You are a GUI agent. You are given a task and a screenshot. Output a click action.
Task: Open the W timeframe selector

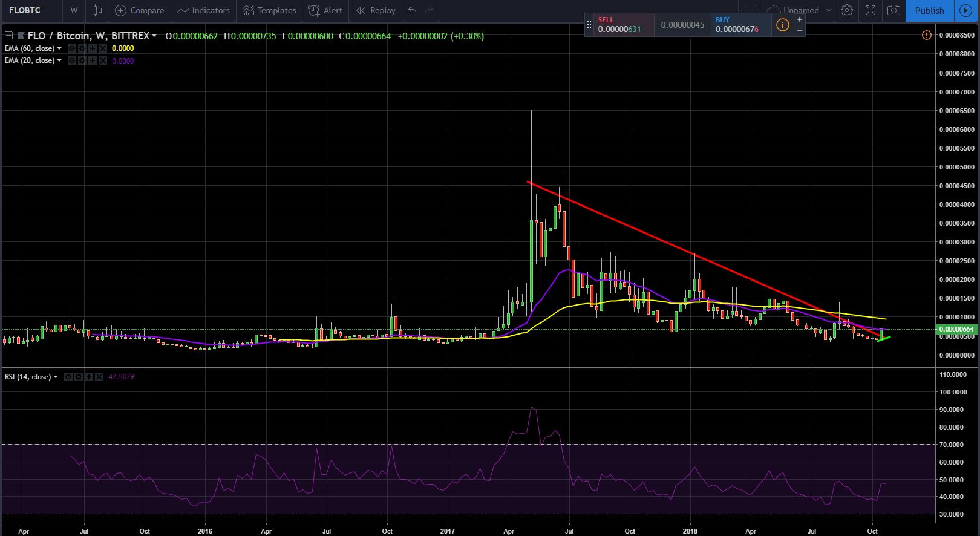[74, 10]
